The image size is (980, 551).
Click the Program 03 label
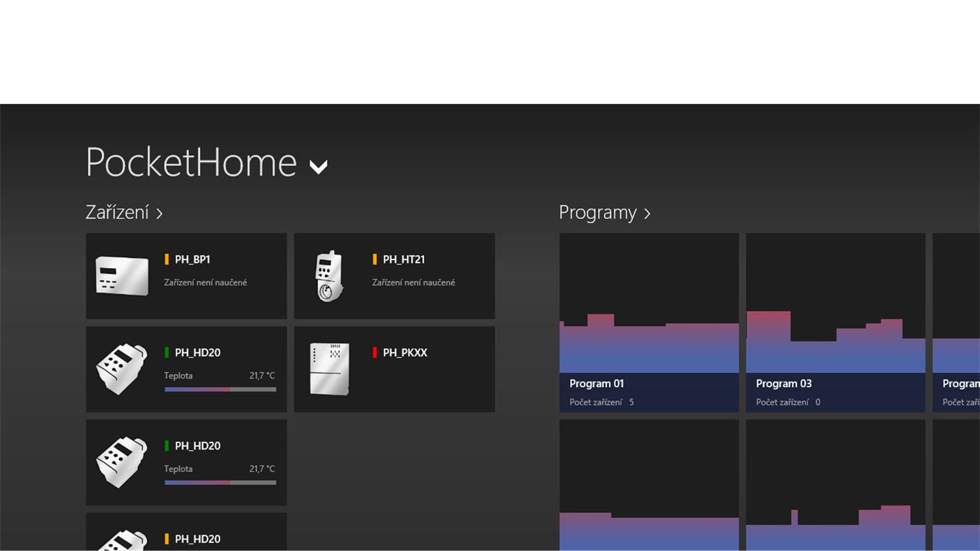point(784,384)
